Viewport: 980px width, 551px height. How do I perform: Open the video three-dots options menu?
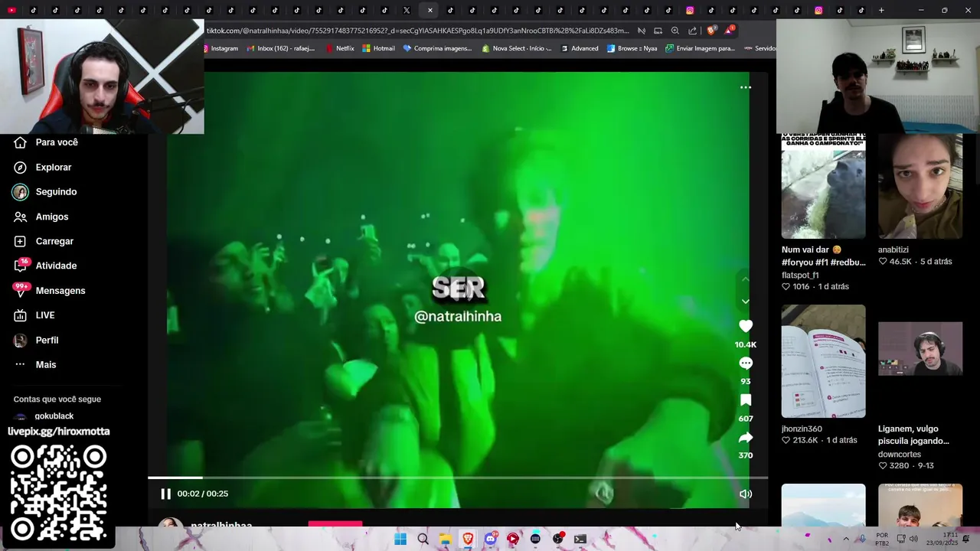tap(746, 87)
